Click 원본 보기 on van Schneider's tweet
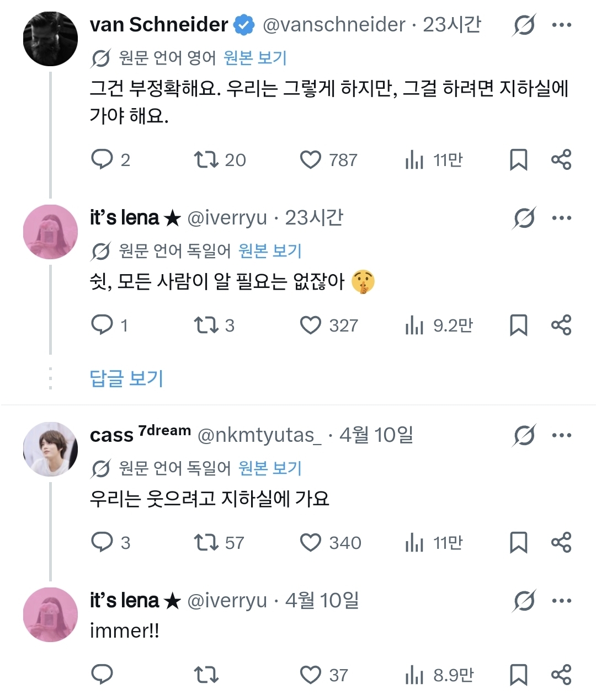This screenshot has width=596, height=700. [x=255, y=58]
